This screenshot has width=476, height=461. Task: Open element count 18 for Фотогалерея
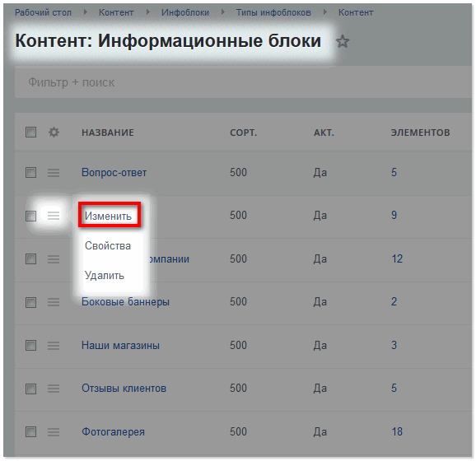397,431
